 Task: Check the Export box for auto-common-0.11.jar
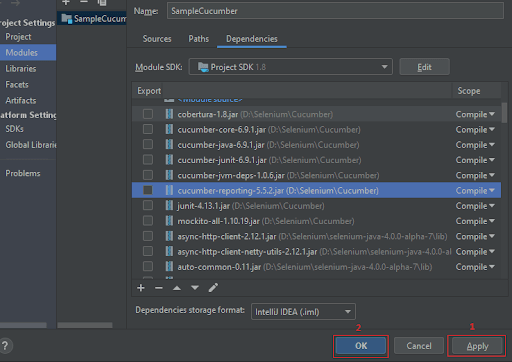pyautogui.click(x=148, y=267)
